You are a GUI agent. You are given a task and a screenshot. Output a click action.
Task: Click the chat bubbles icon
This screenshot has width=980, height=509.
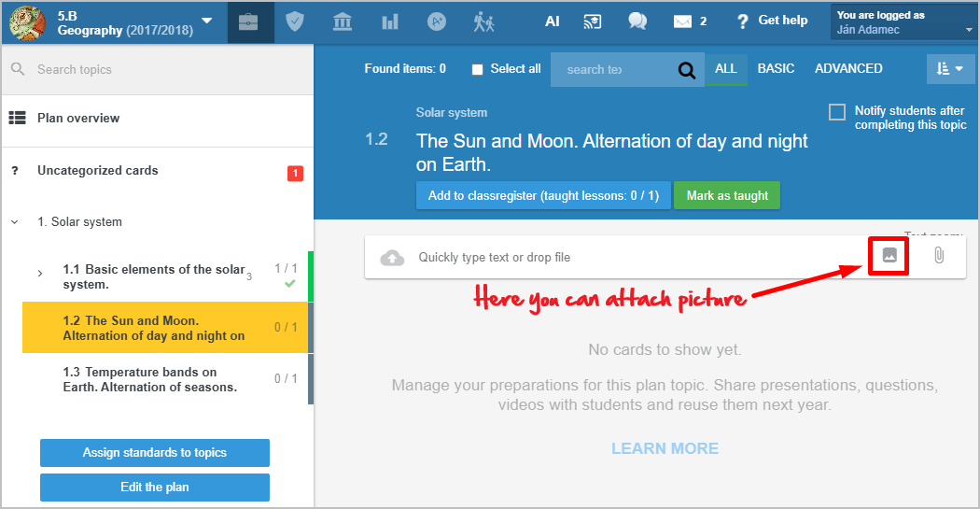point(637,21)
